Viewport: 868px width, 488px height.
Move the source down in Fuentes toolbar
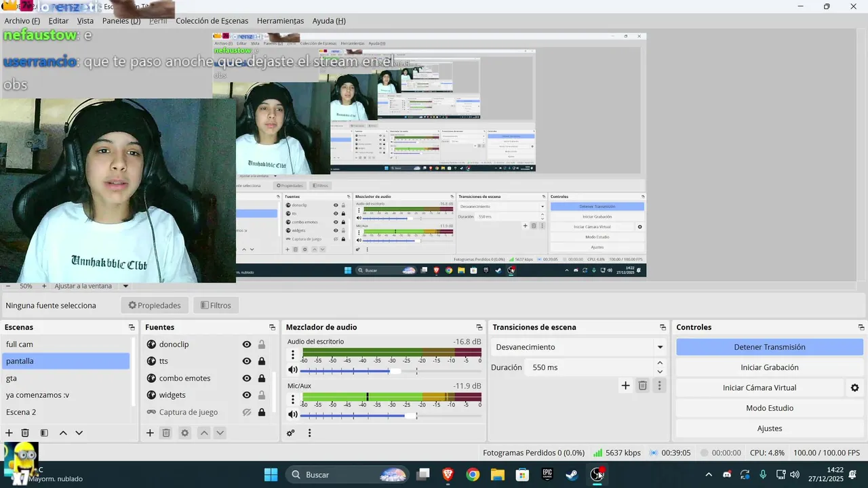(220, 432)
